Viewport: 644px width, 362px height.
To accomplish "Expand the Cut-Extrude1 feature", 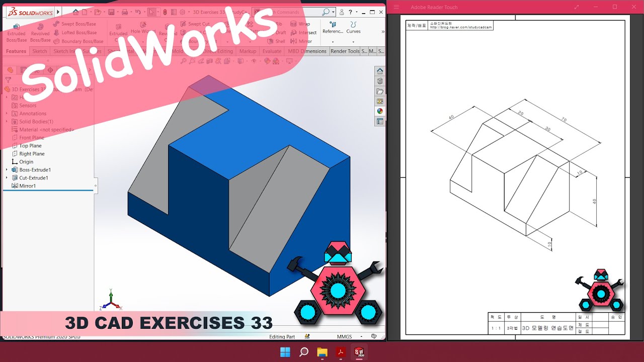I will 7,178.
